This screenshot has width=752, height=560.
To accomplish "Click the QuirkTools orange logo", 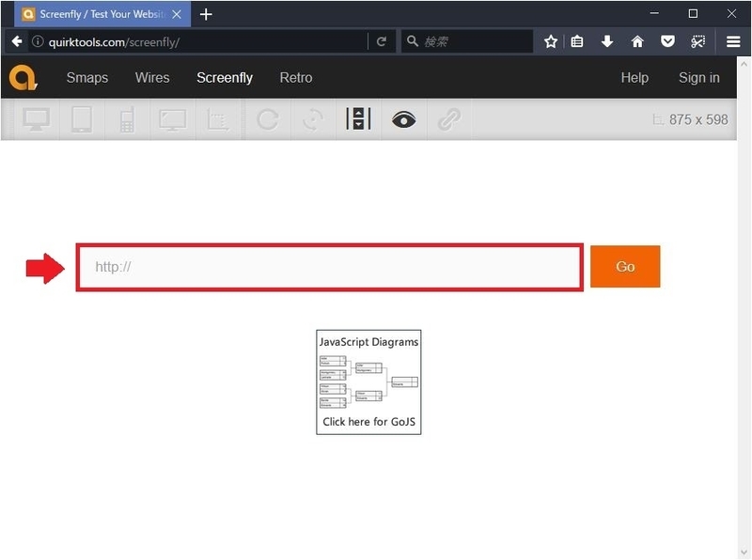I will click(23, 77).
